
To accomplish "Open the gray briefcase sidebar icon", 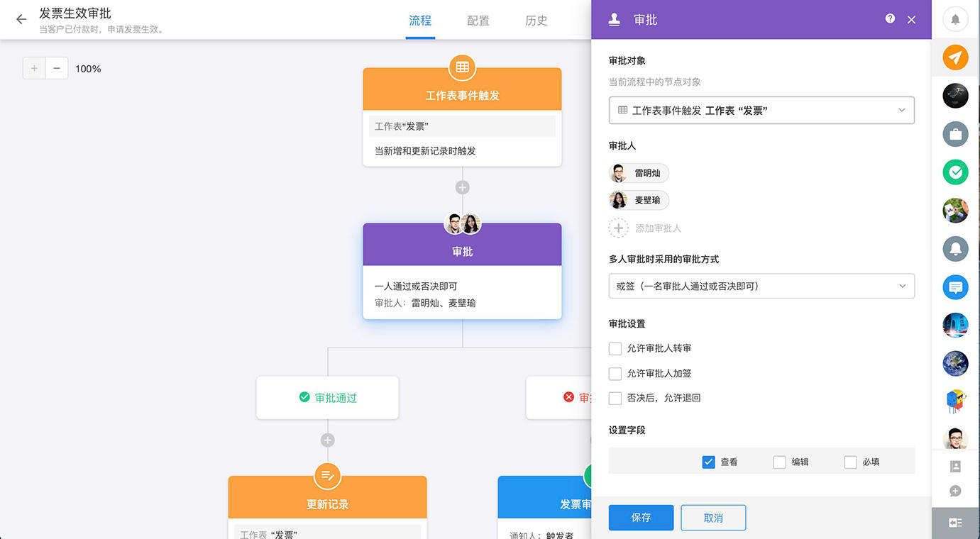I will click(955, 134).
